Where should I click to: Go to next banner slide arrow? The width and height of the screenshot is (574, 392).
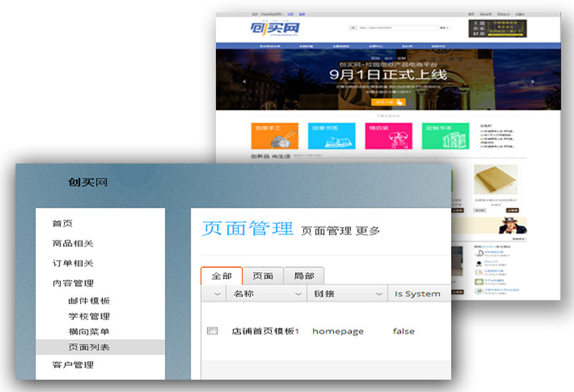[x=532, y=82]
